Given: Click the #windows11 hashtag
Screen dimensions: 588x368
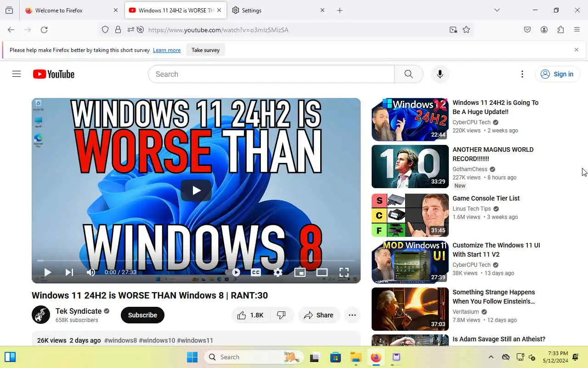Looking at the screenshot, I should [195, 340].
